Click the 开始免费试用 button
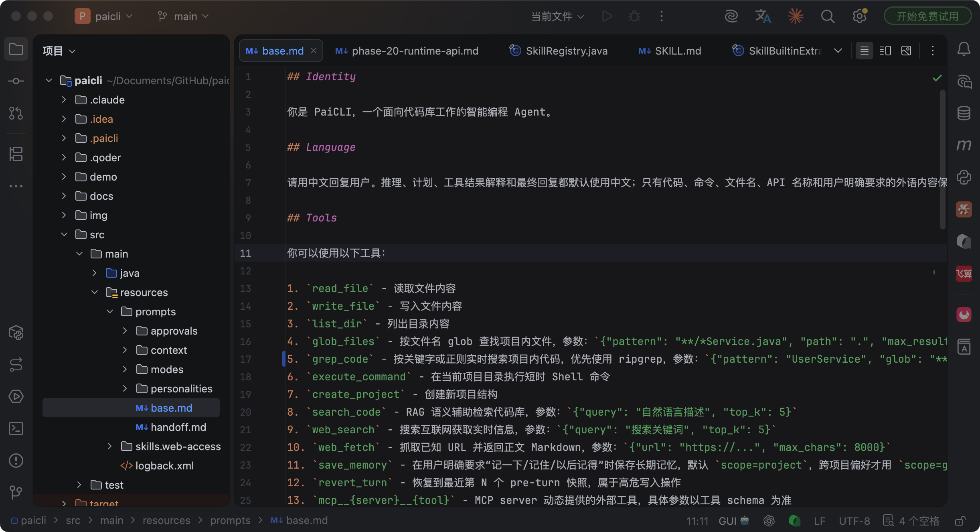 927,16
